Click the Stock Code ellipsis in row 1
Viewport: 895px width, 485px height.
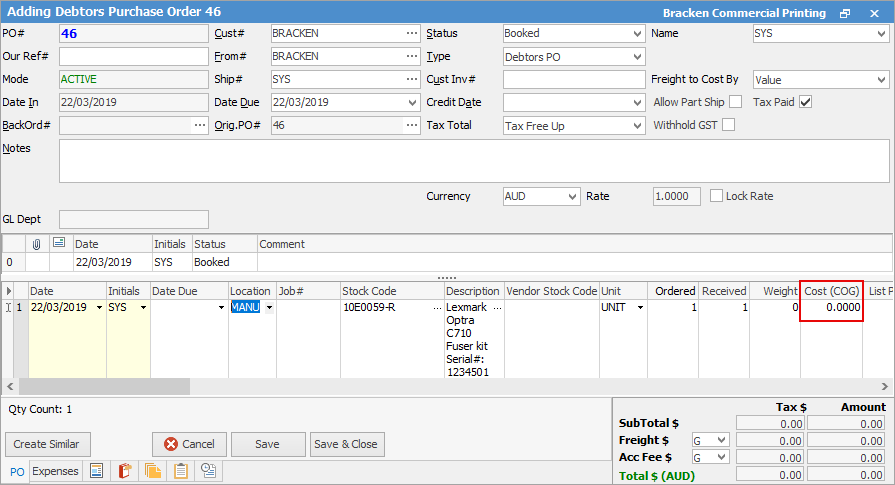pyautogui.click(x=437, y=308)
